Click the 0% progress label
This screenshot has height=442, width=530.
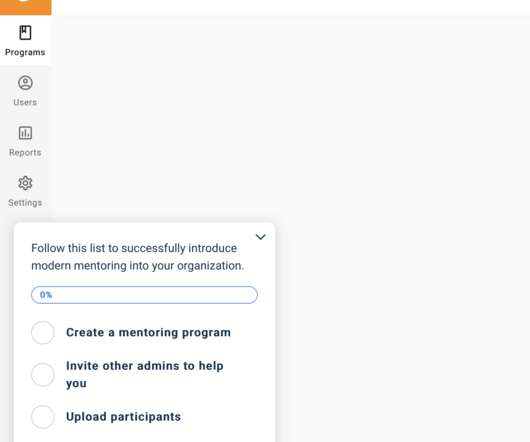tap(46, 295)
